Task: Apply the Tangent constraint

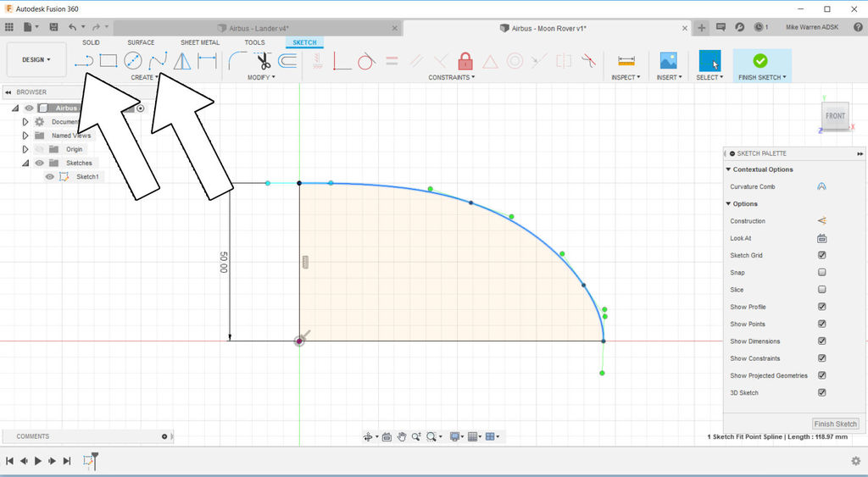Action: (366, 61)
